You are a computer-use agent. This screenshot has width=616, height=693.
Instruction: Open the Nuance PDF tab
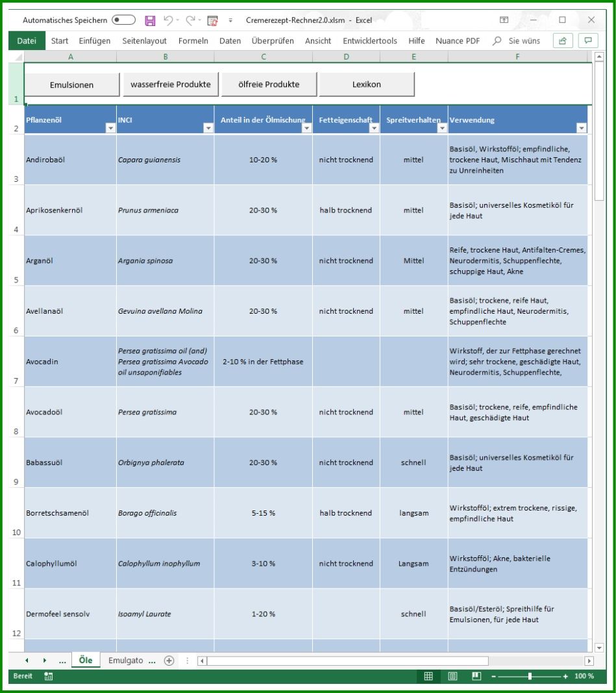pos(458,41)
